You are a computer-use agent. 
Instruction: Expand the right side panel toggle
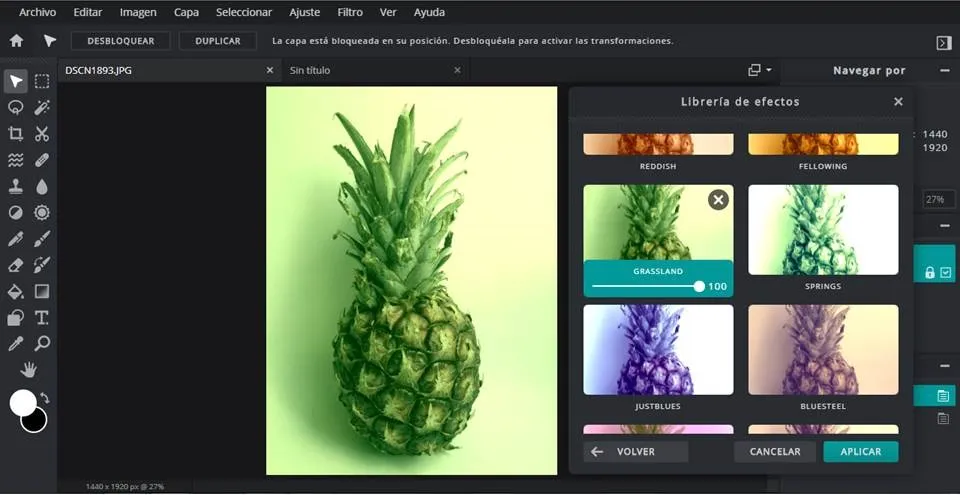coord(943,42)
